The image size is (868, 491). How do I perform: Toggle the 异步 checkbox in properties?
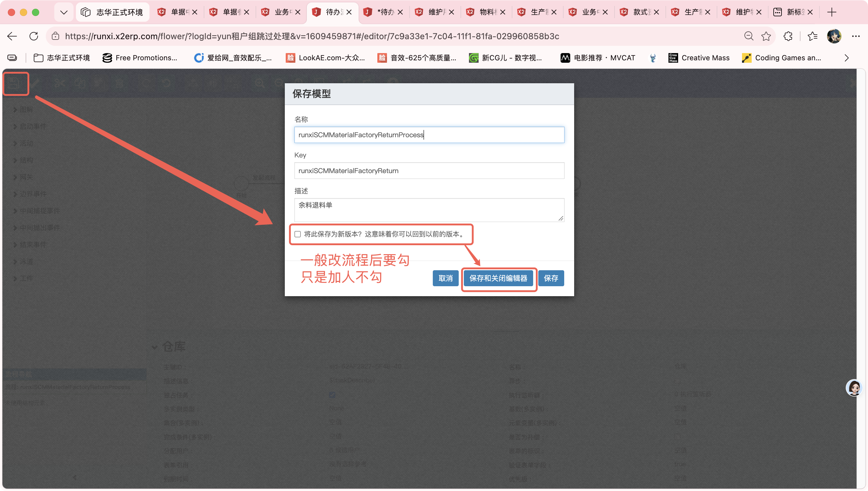[x=677, y=381]
